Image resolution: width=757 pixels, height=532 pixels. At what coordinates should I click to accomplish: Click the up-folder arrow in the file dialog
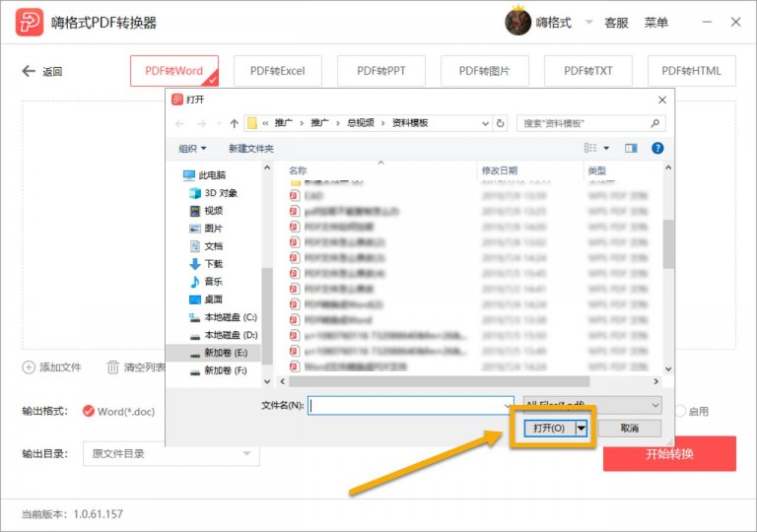coord(235,123)
